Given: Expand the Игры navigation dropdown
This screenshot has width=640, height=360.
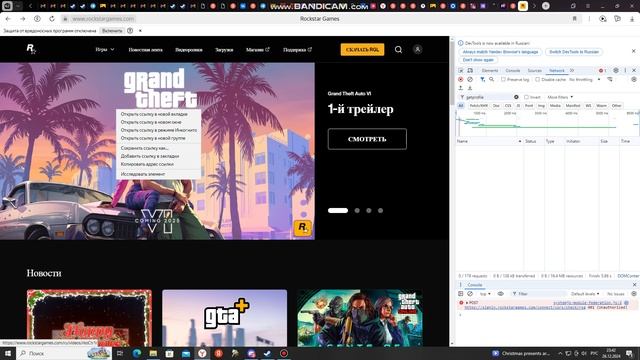Looking at the screenshot, I should [105, 49].
